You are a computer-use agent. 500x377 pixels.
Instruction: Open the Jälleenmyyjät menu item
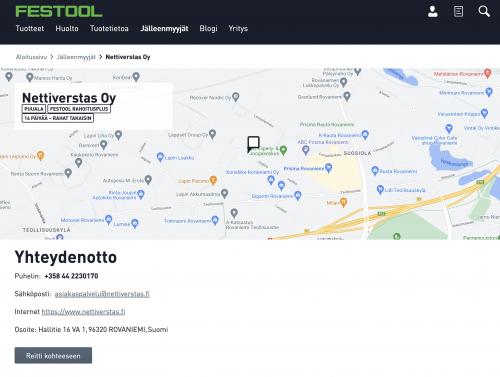pyautogui.click(x=164, y=29)
